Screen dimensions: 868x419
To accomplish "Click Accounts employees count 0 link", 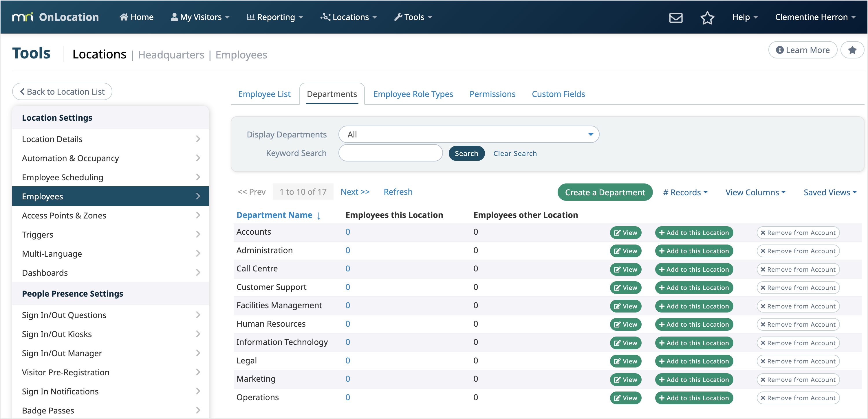I will [348, 232].
